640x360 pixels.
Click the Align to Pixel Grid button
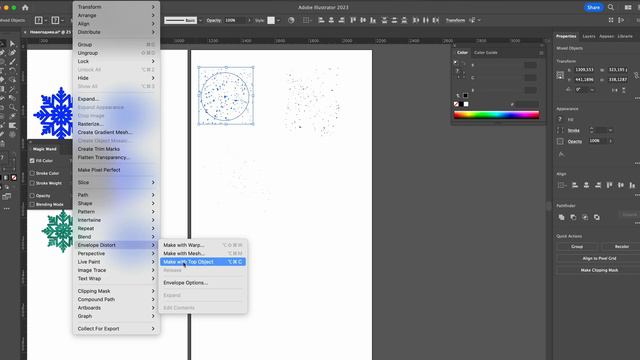click(x=599, y=258)
